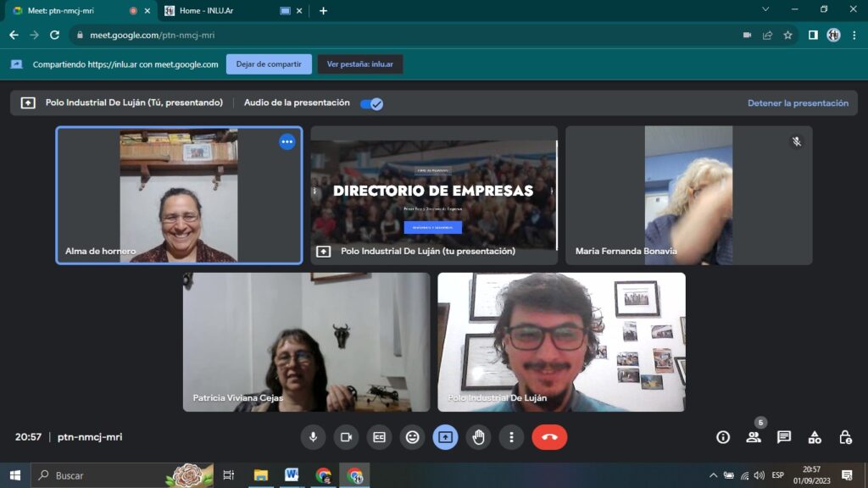This screenshot has width=868, height=488.
Task: Open options on Alma de hornero tile
Action: 287,141
